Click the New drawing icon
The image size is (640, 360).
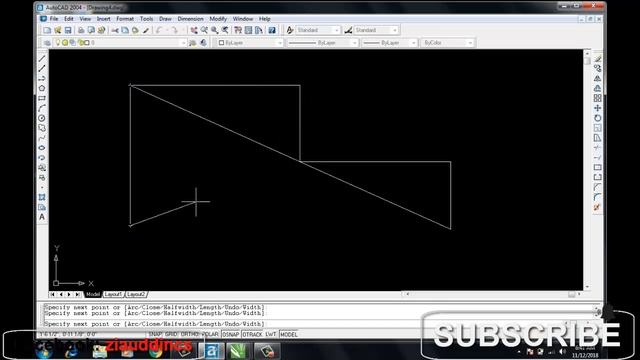[47, 30]
